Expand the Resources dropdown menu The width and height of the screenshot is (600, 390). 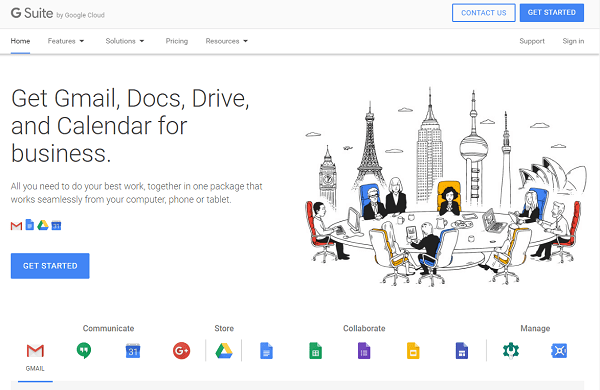point(227,41)
